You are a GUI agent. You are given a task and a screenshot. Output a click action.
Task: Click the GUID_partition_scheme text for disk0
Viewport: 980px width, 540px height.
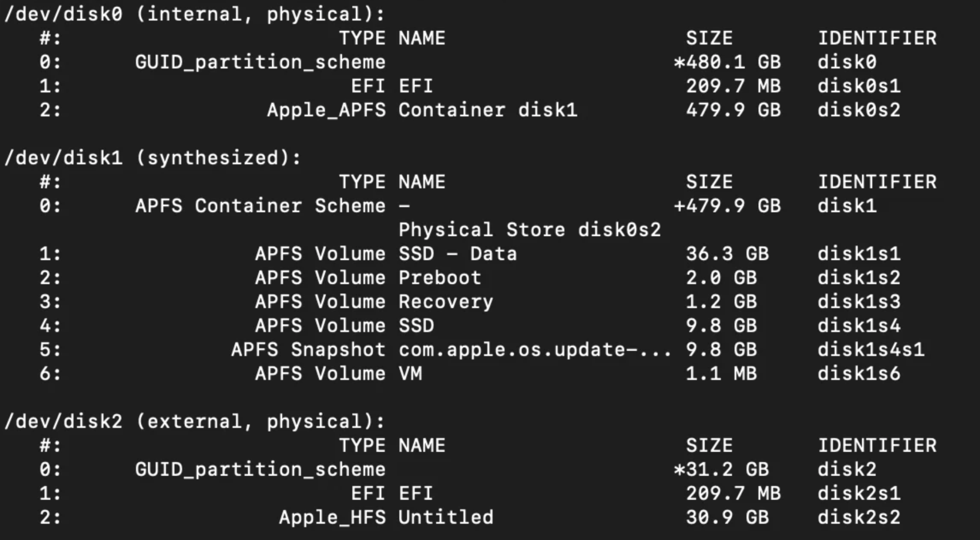(260, 62)
